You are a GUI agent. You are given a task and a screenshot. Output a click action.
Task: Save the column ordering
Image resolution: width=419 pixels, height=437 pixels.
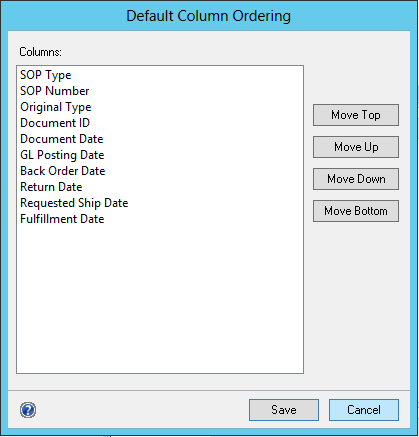pos(284,410)
